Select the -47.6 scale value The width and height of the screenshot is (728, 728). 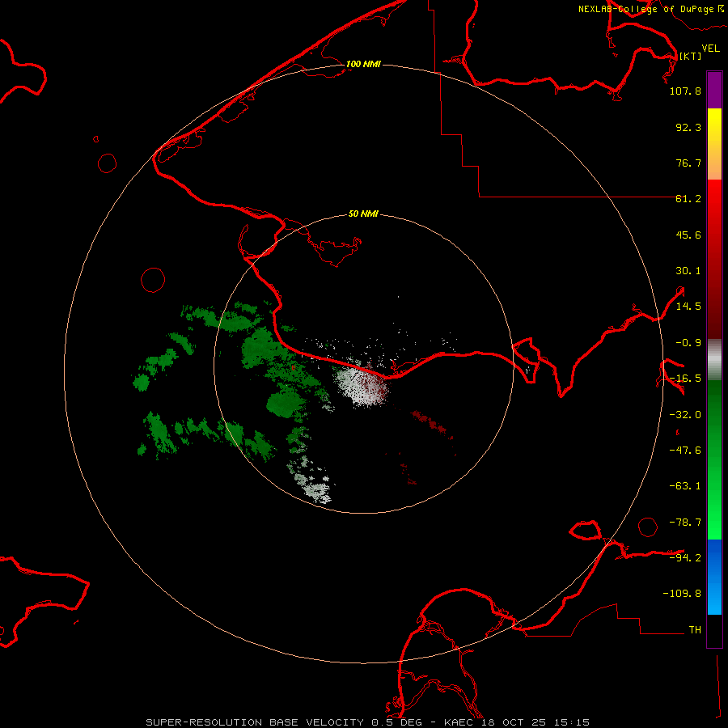tap(685, 451)
